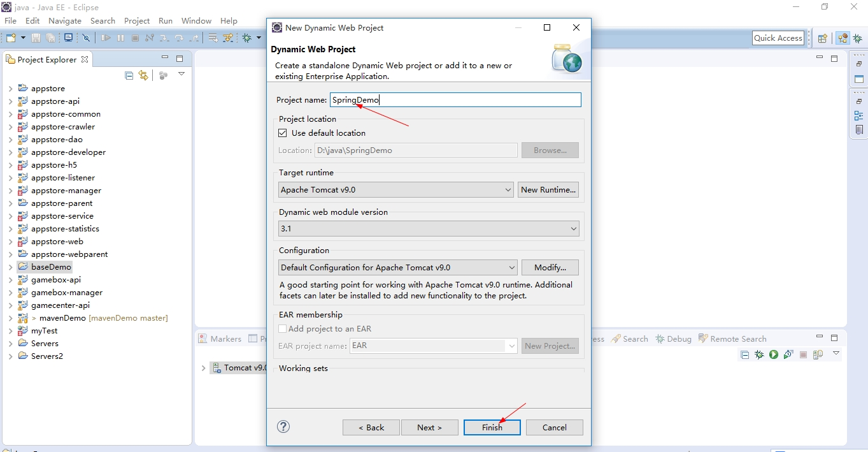
Task: Click the Terminate debug icon
Action: click(x=135, y=38)
